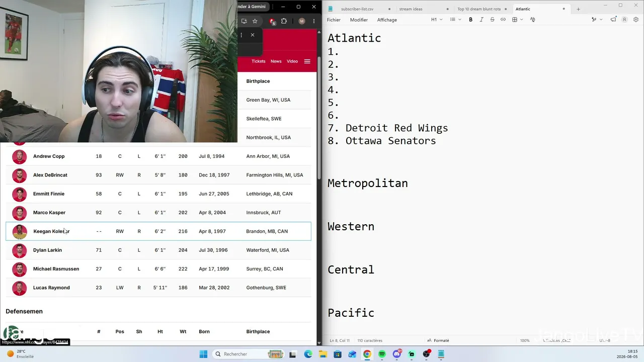Open the Chrome three-dot menu

tap(314, 21)
